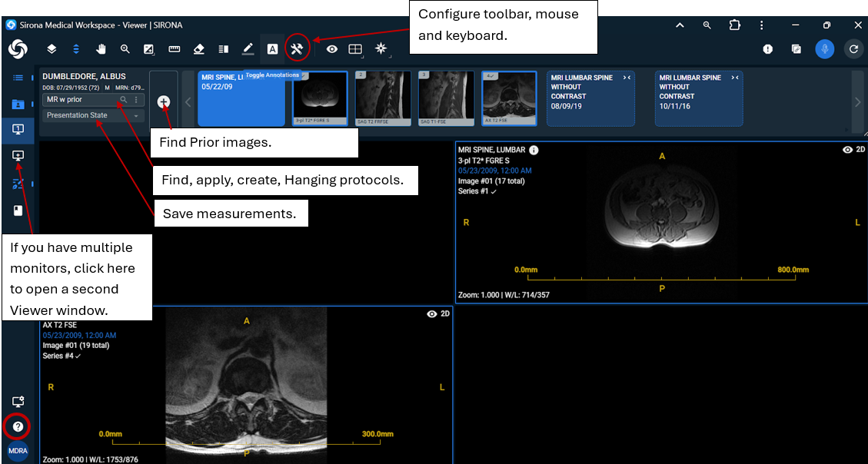Open the SAG T2 FRFSE series thumbnail
The image size is (868, 464).
coord(383,98)
